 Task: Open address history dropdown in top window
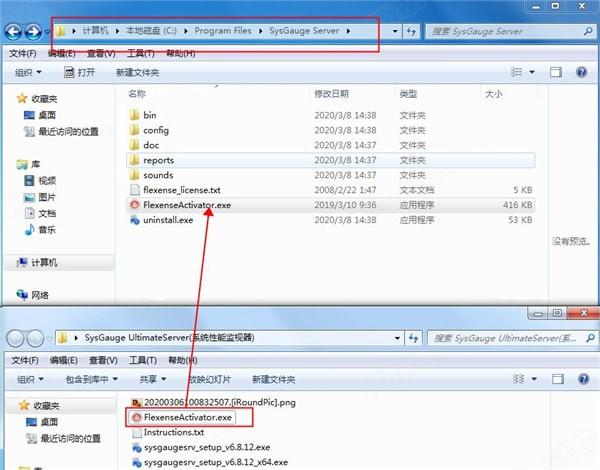coord(395,31)
